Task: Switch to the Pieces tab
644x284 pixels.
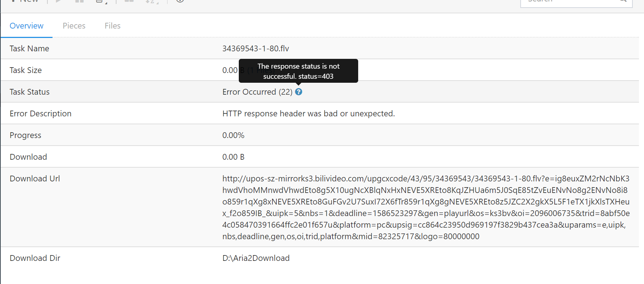Action: (x=74, y=25)
